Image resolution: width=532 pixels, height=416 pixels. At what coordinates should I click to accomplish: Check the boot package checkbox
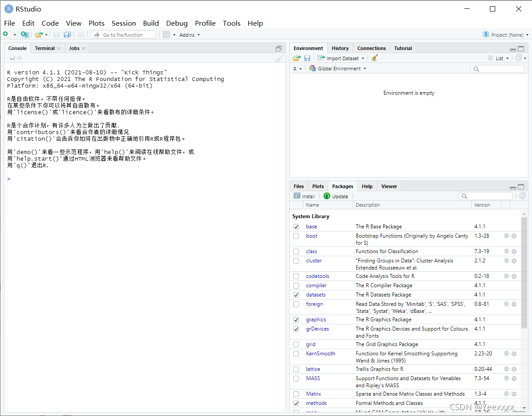tap(296, 236)
